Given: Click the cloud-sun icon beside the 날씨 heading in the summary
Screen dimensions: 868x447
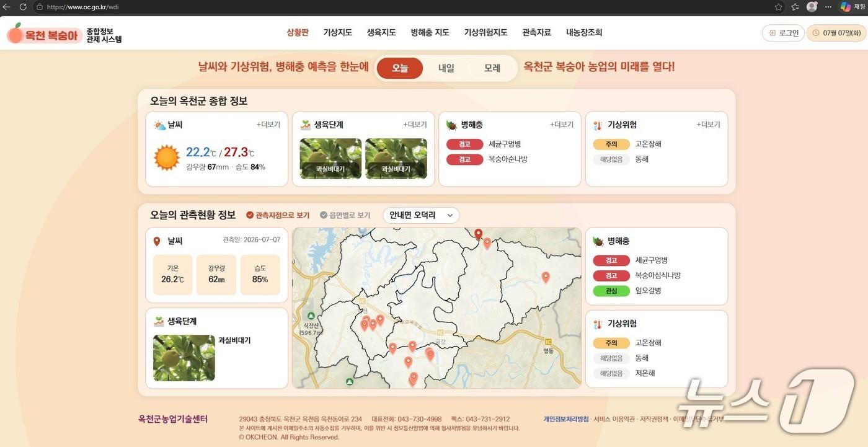Looking at the screenshot, I should [160, 125].
